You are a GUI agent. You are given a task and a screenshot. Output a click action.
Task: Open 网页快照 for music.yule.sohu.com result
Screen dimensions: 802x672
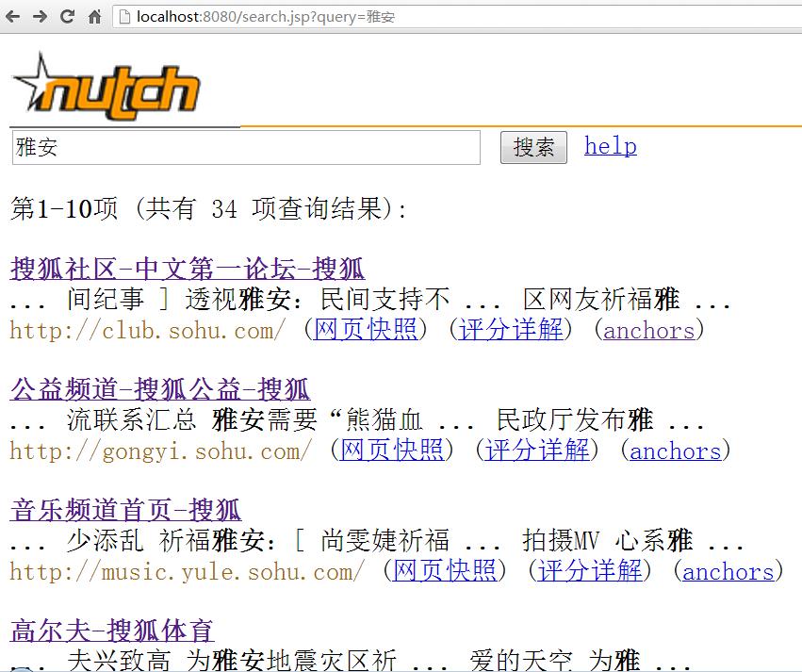click(x=445, y=570)
